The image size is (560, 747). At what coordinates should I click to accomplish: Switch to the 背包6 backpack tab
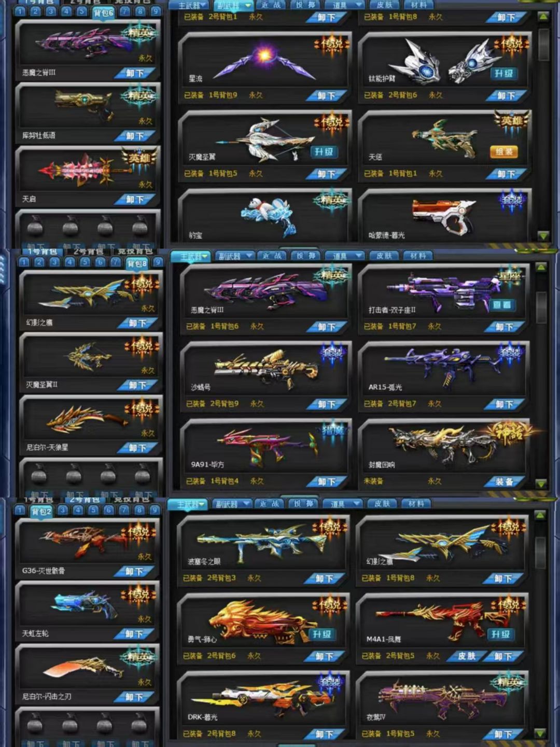click(103, 12)
